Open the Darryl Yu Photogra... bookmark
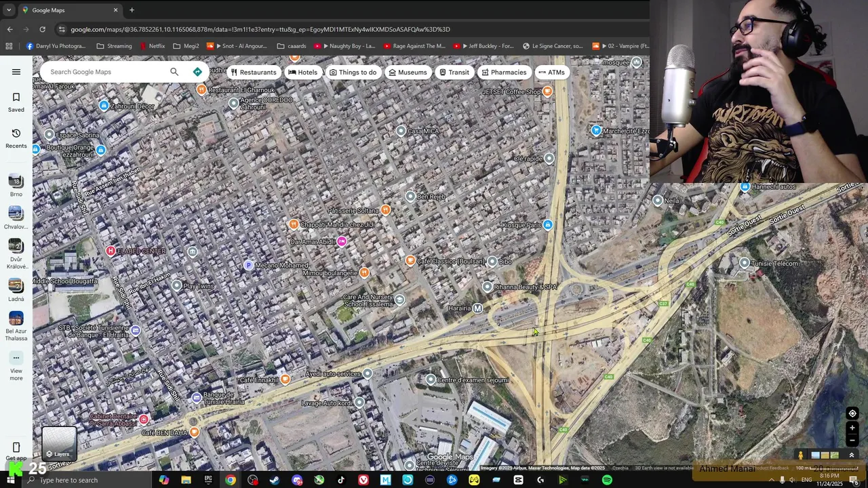This screenshot has height=488, width=868. click(56, 46)
